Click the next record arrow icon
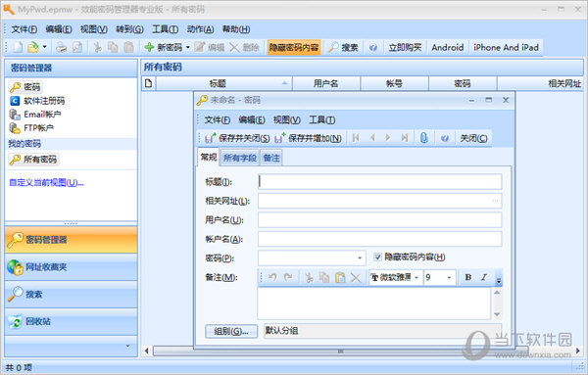The width and height of the screenshot is (588, 375). (388, 138)
